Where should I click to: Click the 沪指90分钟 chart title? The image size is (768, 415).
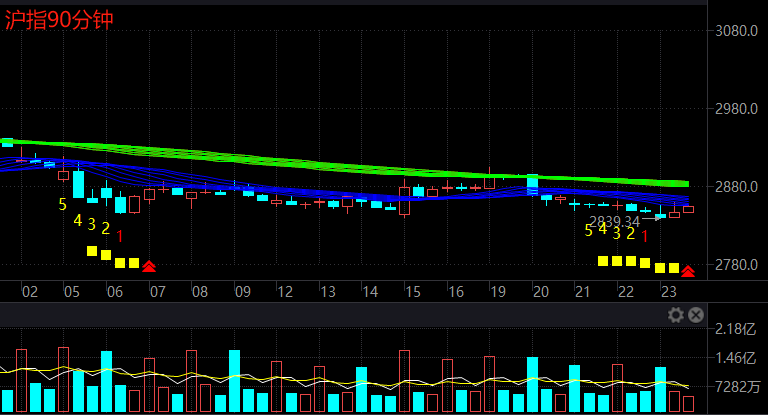pos(60,19)
